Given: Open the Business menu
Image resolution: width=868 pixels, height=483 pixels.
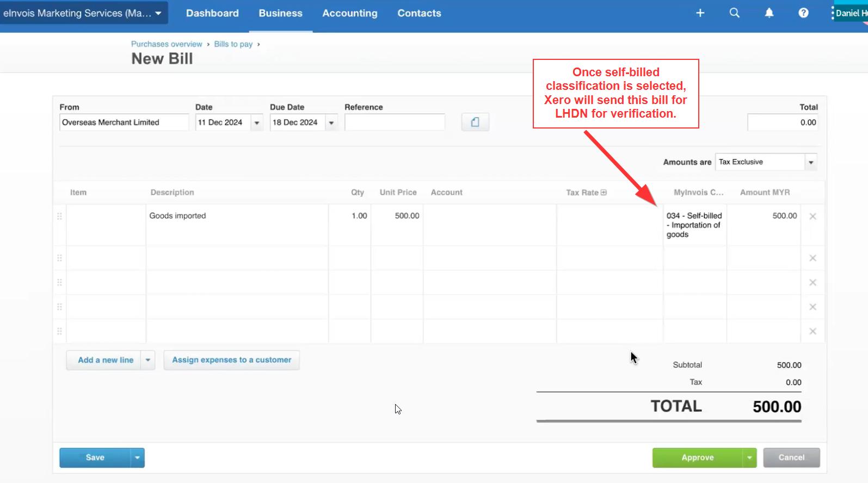Looking at the screenshot, I should point(280,13).
